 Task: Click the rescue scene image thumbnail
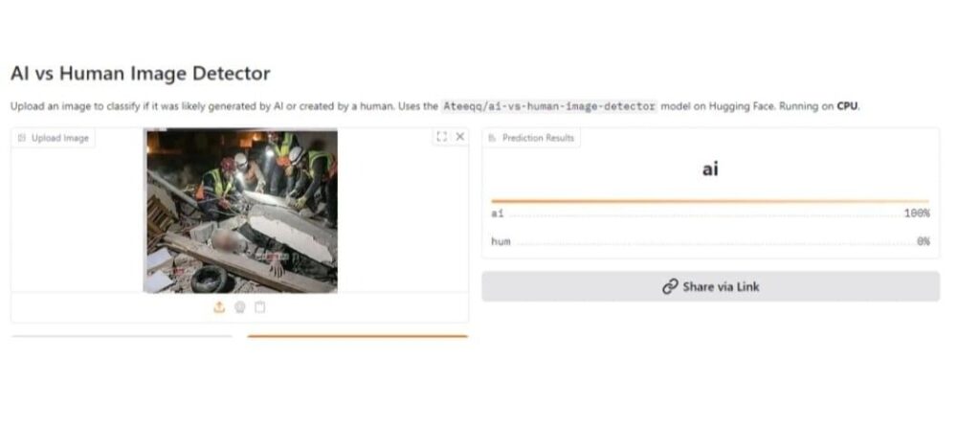point(240,211)
